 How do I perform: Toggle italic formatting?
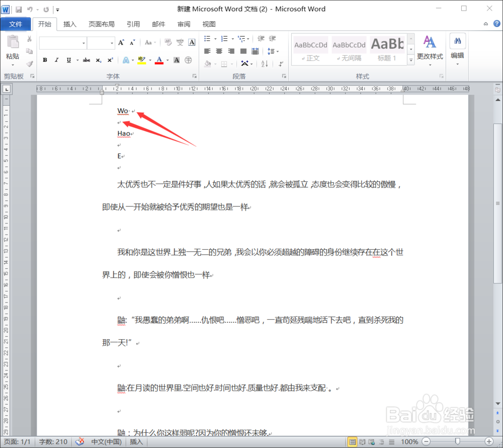55,60
